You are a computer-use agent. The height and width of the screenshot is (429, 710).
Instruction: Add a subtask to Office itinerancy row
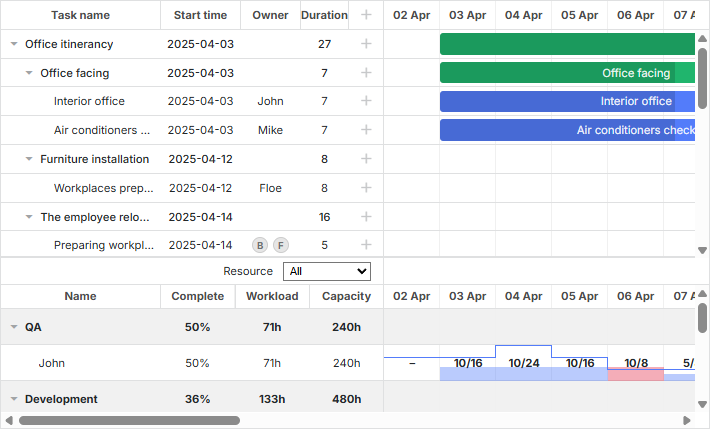(x=366, y=44)
